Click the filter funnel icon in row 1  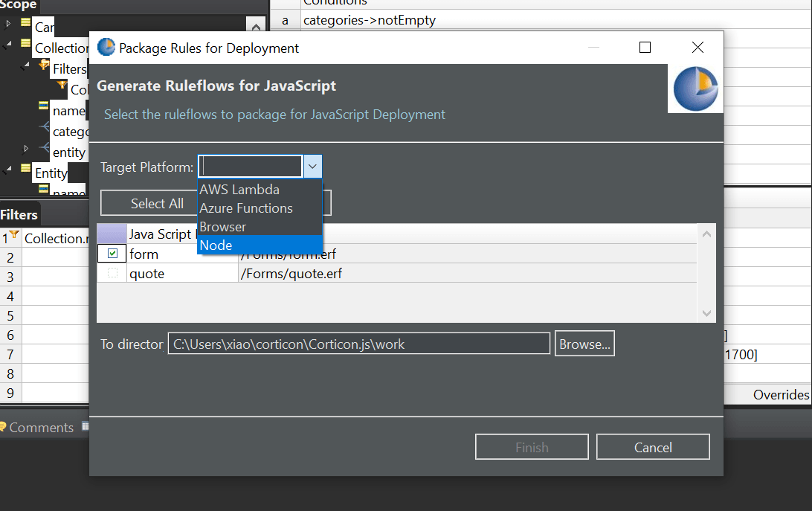(14, 236)
